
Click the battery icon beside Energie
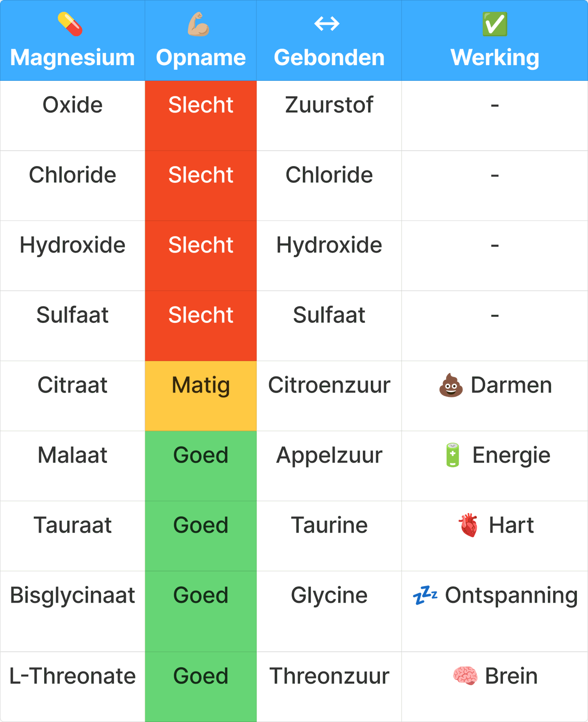click(x=452, y=455)
